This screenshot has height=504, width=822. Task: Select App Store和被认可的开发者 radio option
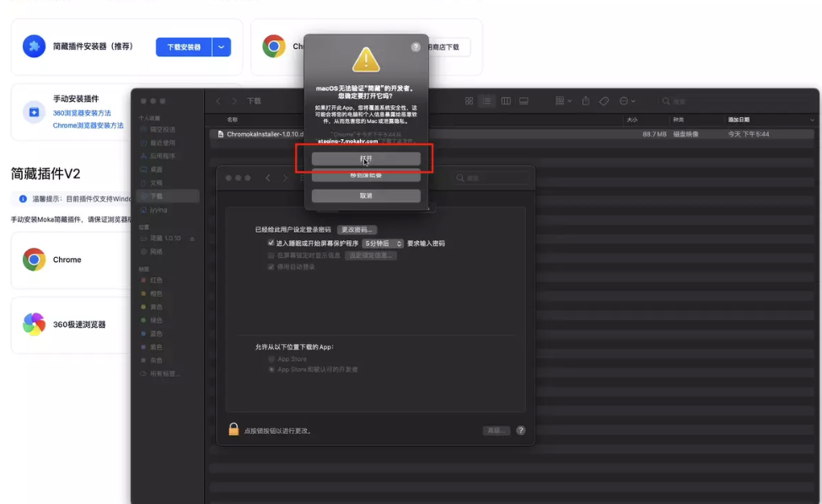tap(271, 369)
